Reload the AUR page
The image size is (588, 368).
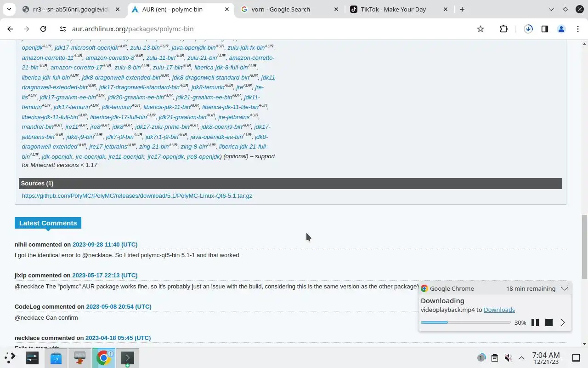coord(43,29)
